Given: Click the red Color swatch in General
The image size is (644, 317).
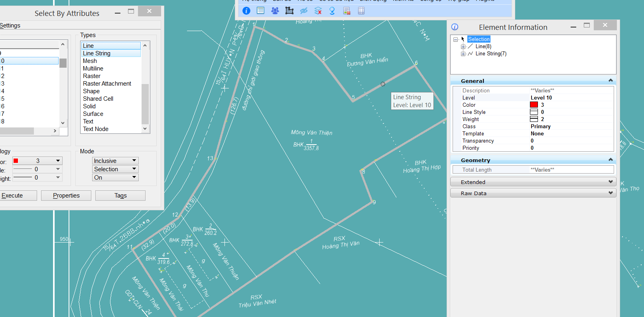Looking at the screenshot, I should pyautogui.click(x=534, y=105).
